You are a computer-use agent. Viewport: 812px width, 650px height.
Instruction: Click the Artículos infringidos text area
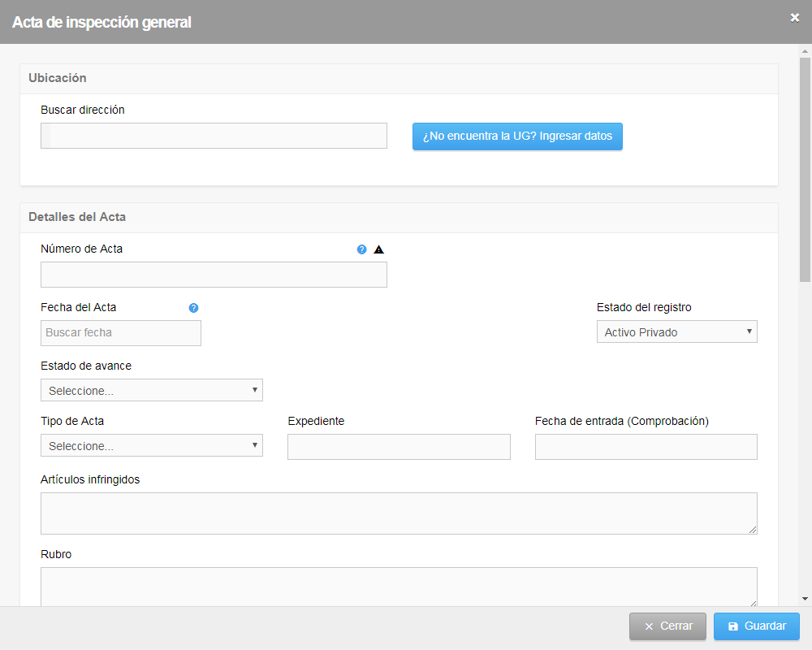click(399, 513)
